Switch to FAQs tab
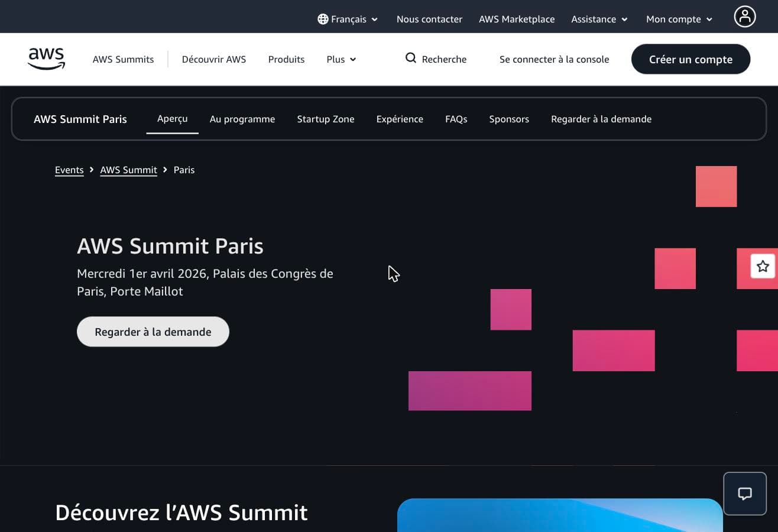The height and width of the screenshot is (532, 778). [x=456, y=119]
